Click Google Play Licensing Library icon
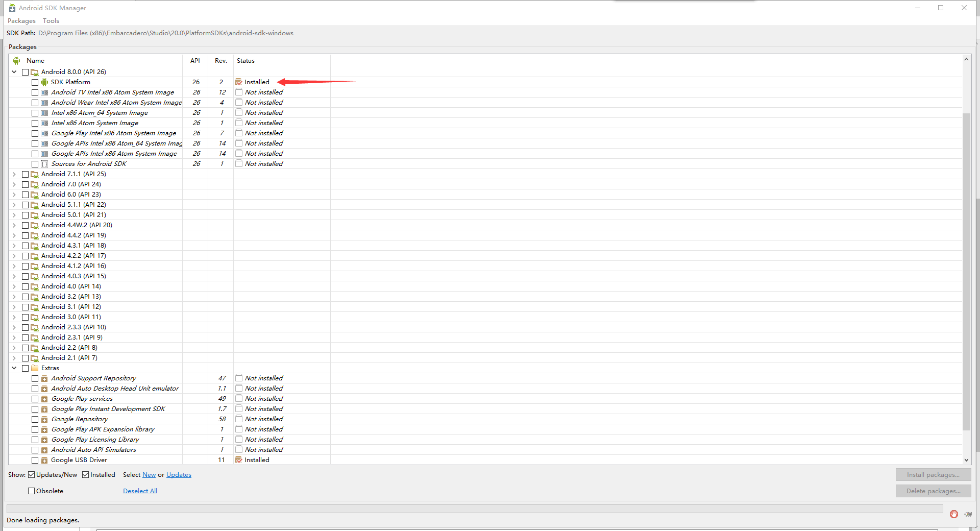Screen dimensions: 980x531 click(x=44, y=440)
